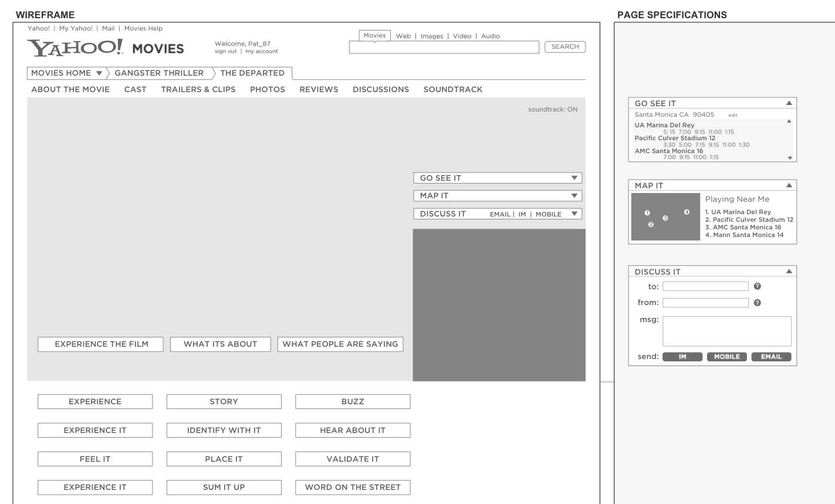
Task: Click the IDENTIFY WITH IT button
Action: (224, 431)
